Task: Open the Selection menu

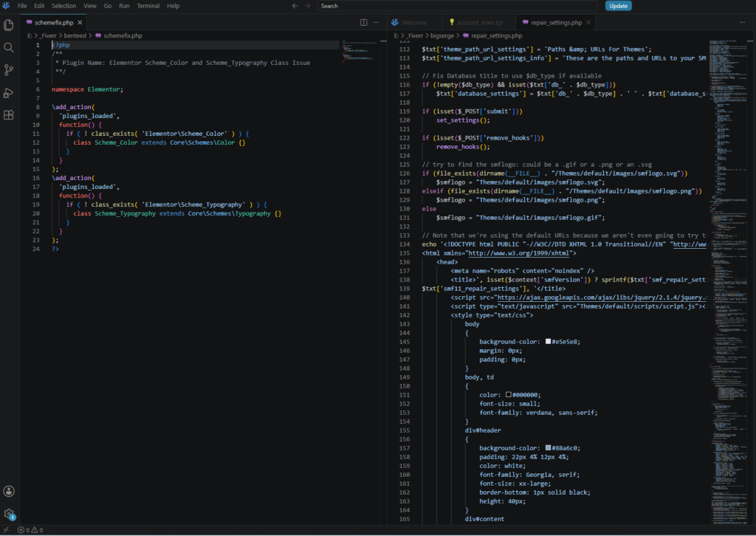Action: pyautogui.click(x=63, y=6)
